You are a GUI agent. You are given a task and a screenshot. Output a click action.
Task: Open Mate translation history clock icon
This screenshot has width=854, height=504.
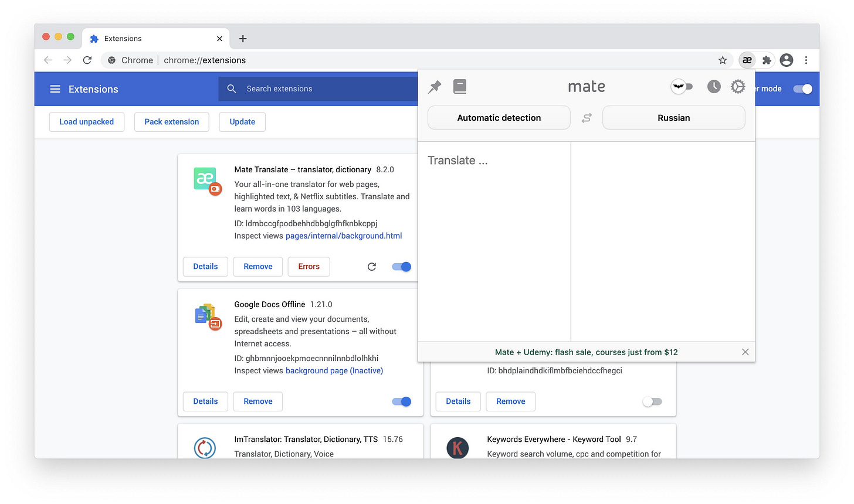coord(714,87)
